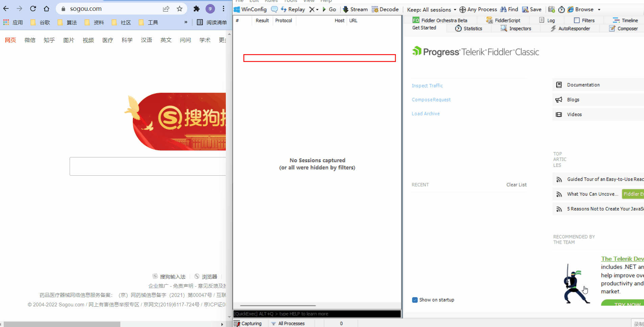Click the ComposeRequest link
Screen dimensions: 644x327
pos(431,100)
